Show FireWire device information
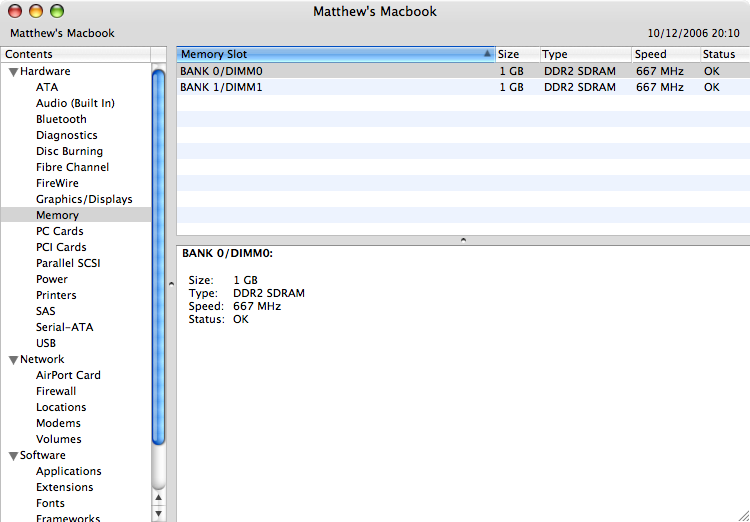The image size is (750, 522). 57,183
